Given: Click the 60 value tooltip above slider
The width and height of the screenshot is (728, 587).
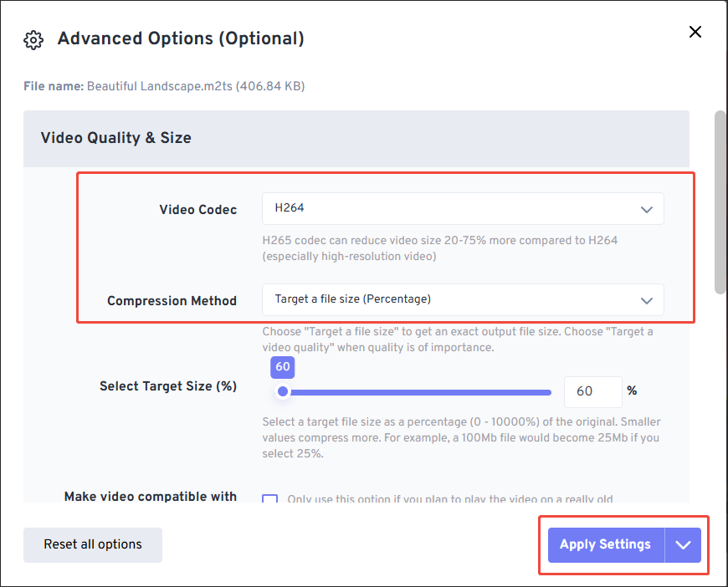Looking at the screenshot, I should 283,367.
